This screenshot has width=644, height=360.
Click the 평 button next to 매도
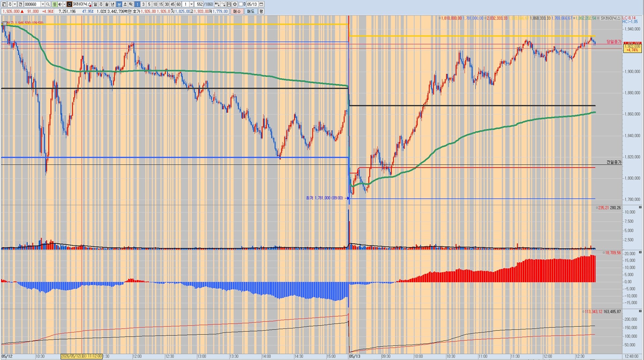click(261, 11)
